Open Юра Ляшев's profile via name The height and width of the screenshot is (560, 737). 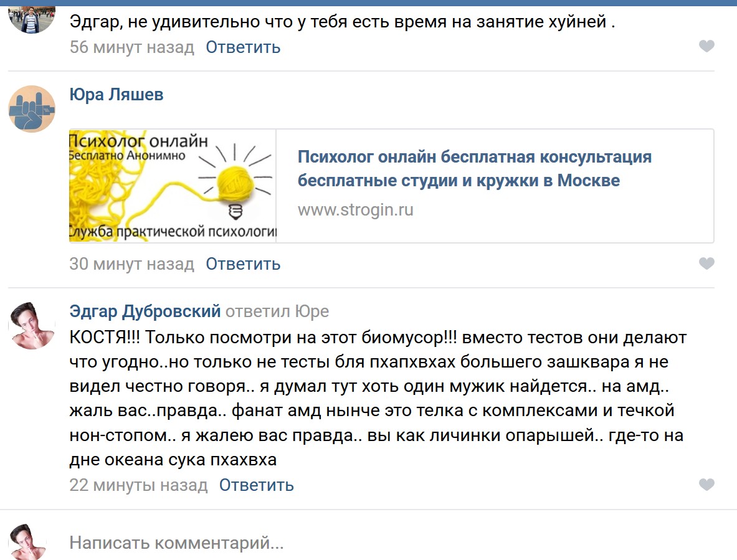point(116,95)
